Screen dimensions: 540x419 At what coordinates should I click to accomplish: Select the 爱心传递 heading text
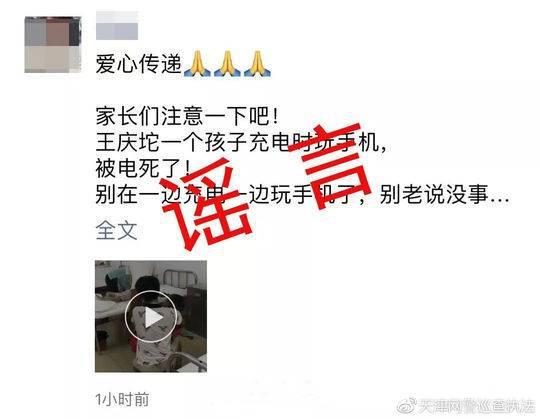click(x=139, y=64)
